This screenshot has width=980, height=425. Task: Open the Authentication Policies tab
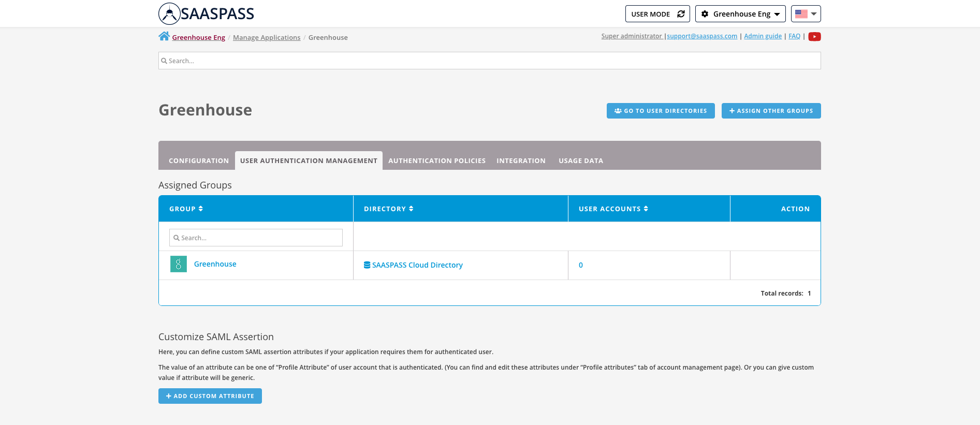(x=437, y=160)
